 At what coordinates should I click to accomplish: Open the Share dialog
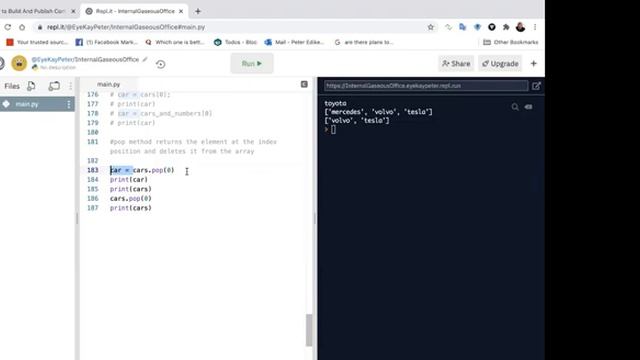tap(456, 64)
